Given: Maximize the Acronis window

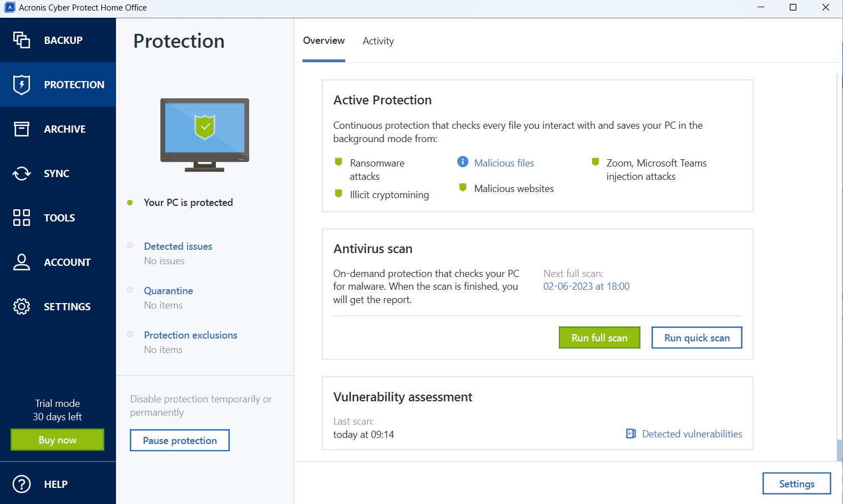Looking at the screenshot, I should [793, 7].
